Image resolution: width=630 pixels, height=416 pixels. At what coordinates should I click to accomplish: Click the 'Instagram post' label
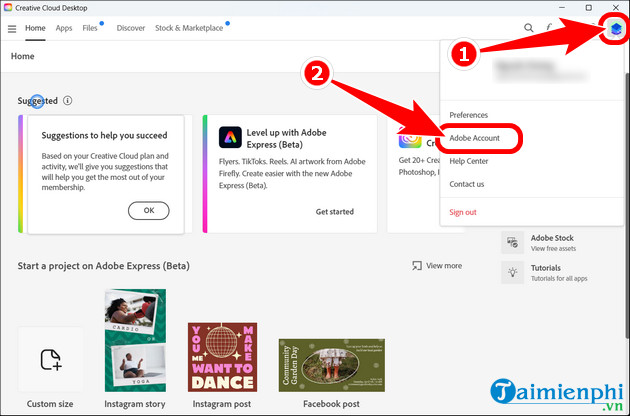(x=221, y=404)
